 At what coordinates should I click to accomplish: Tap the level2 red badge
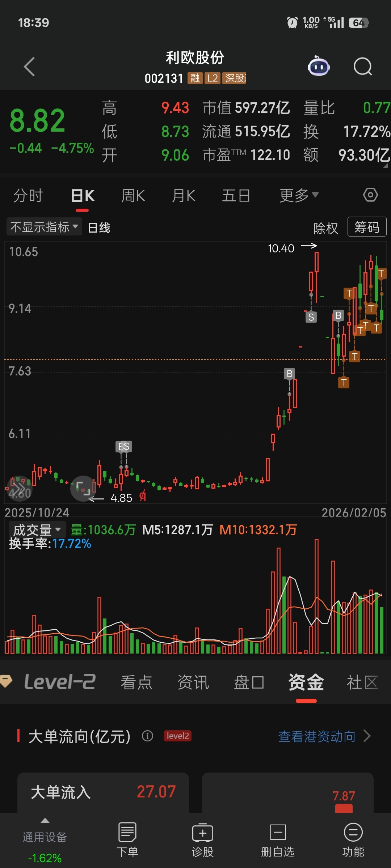click(177, 736)
